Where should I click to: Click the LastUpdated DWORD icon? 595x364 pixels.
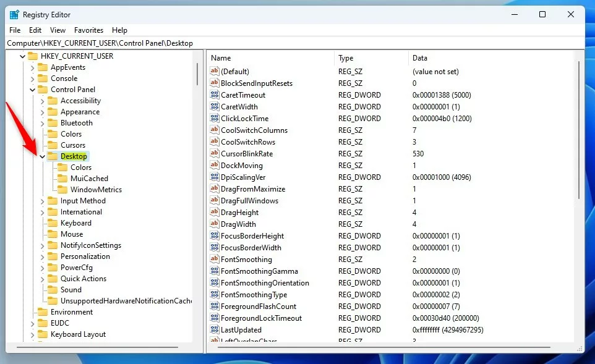(215, 330)
